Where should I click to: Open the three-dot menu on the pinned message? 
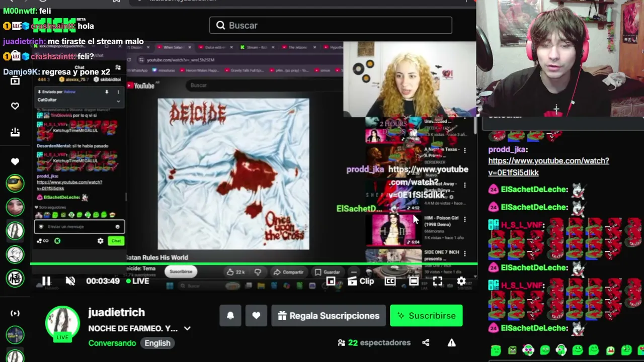pyautogui.click(x=118, y=92)
